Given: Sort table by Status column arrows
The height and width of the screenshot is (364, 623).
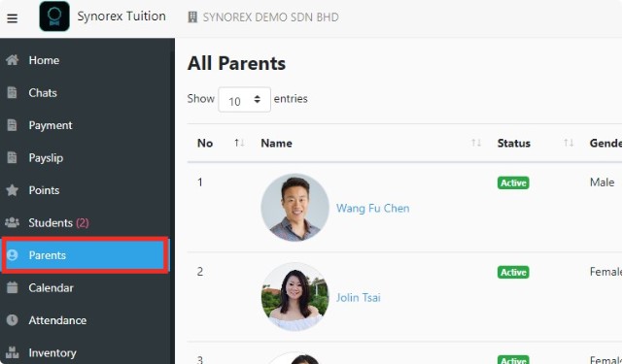Looking at the screenshot, I should pos(569,143).
